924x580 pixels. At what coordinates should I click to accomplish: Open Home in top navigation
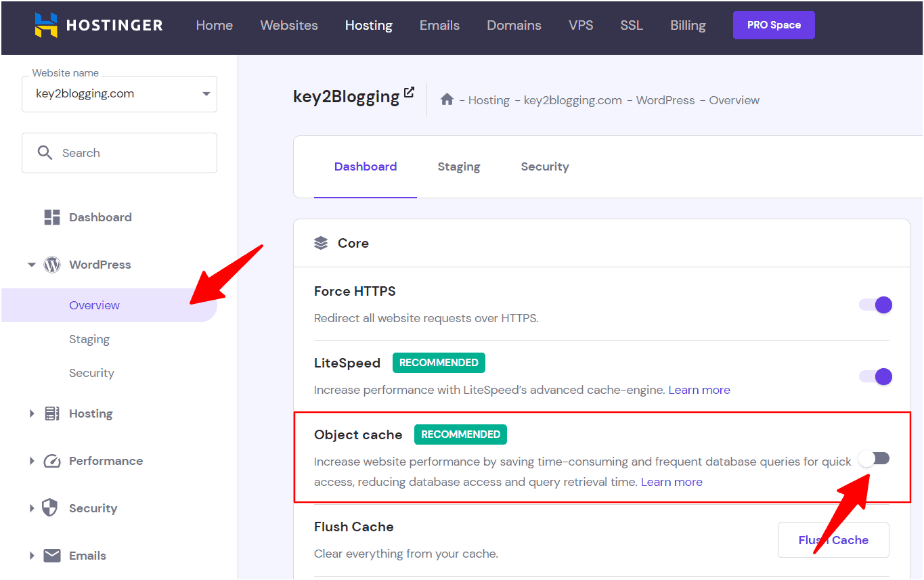[215, 25]
